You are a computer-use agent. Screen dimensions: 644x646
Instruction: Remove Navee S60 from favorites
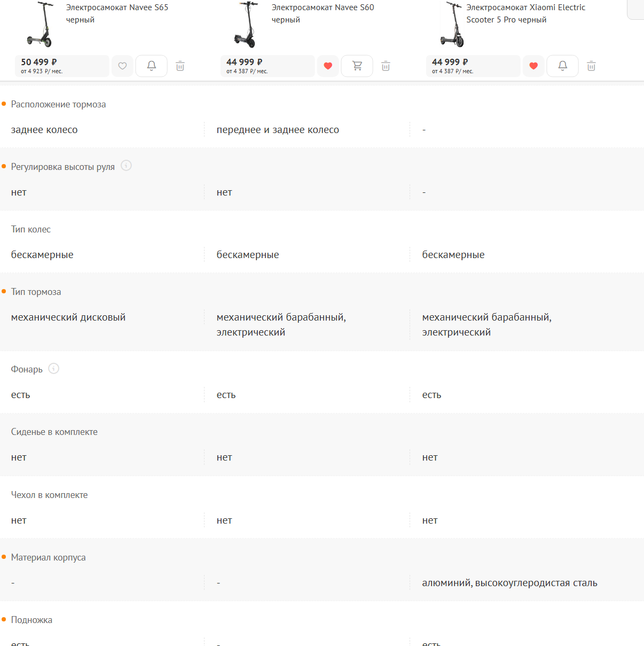click(328, 66)
